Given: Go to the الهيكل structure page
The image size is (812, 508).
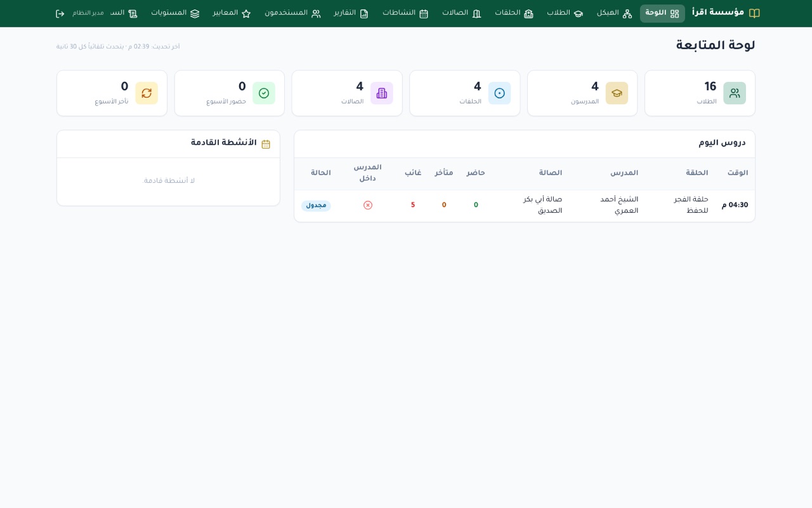Looking at the screenshot, I should point(614,13).
